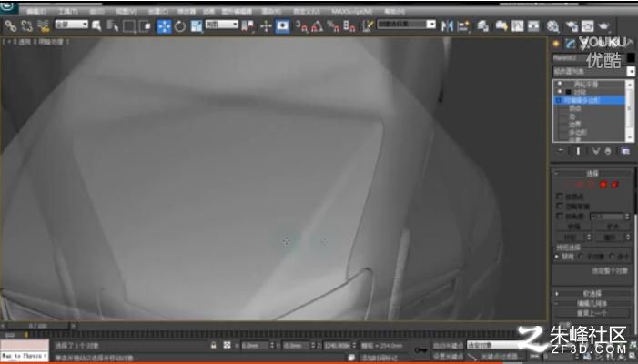The height and width of the screenshot is (364, 638).
Task: Open the reference coordinate system dropdown
Action: [x=222, y=25]
